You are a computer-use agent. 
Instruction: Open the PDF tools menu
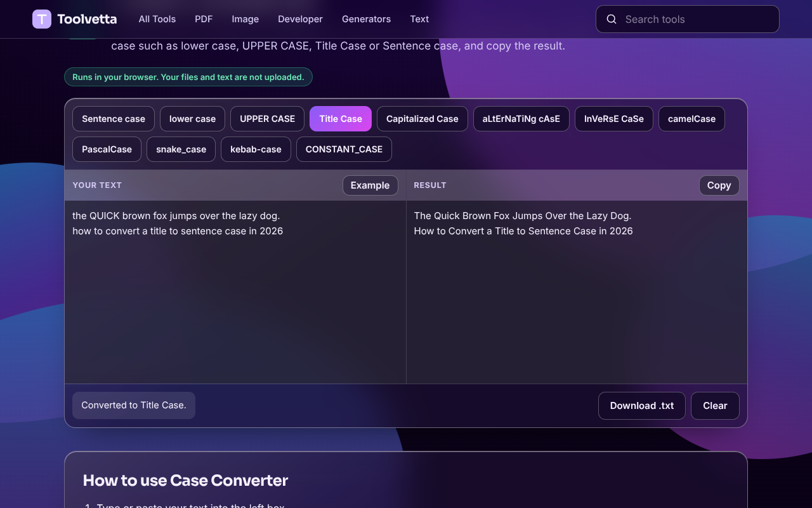point(204,19)
